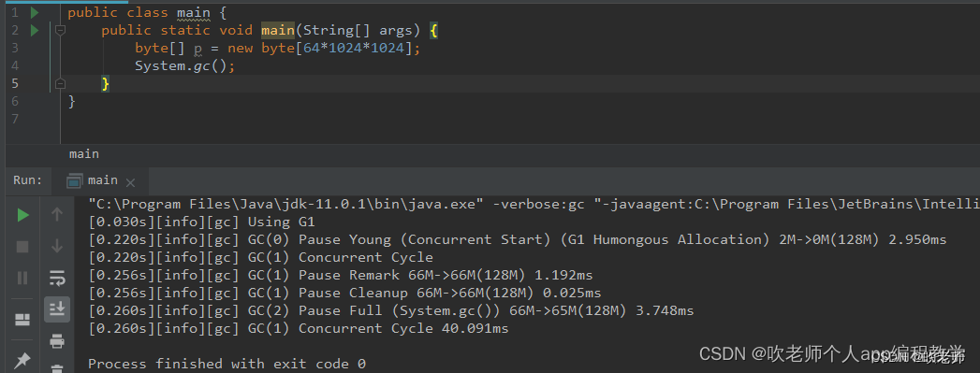Click the 'main' breadcrumb below editor
The image size is (980, 373).
pos(84,154)
